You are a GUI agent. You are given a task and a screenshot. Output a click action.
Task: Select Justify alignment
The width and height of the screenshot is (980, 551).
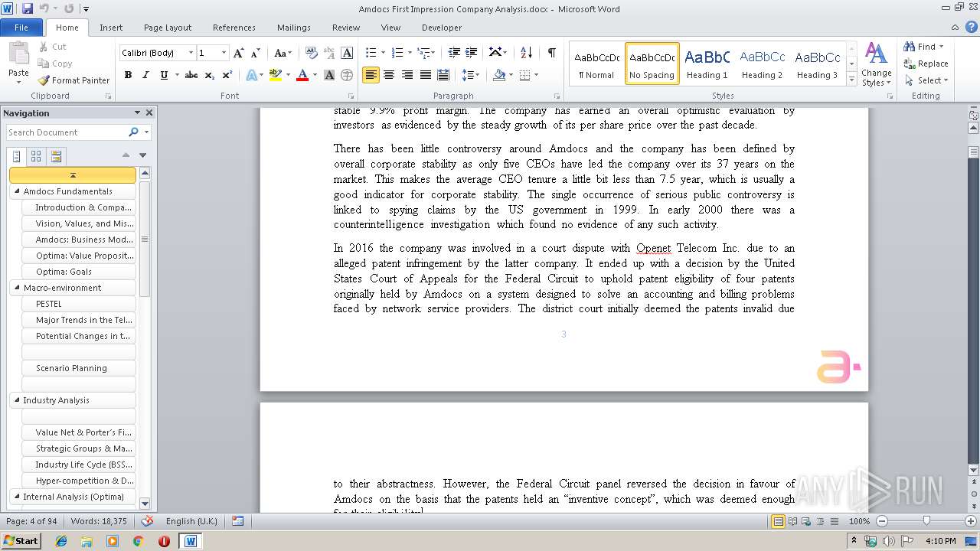tap(425, 75)
